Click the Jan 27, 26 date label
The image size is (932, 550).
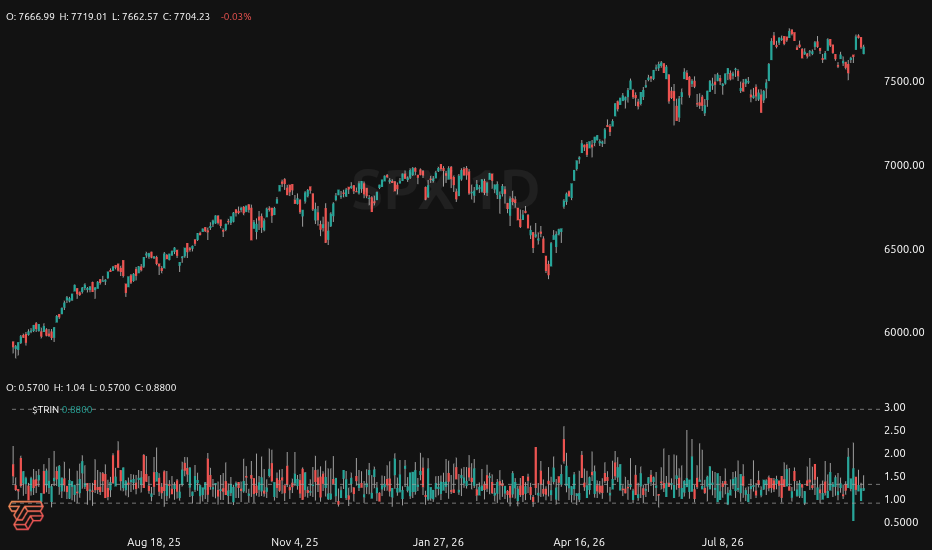[x=439, y=542]
